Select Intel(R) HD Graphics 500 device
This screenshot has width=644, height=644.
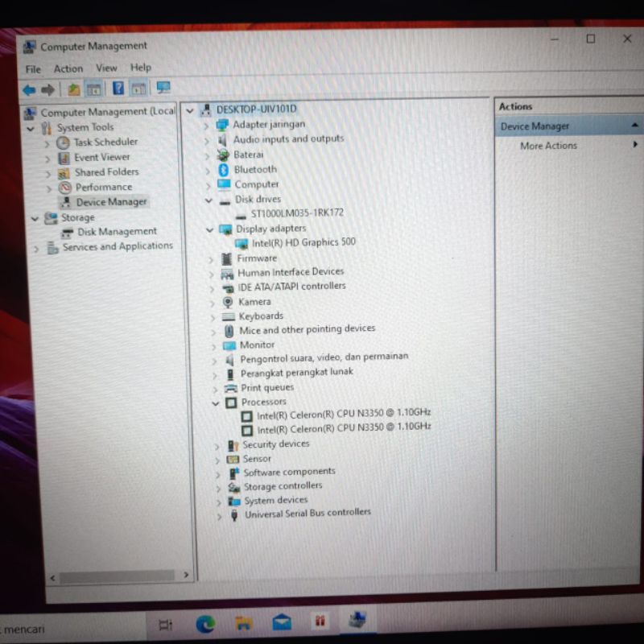tap(303, 242)
